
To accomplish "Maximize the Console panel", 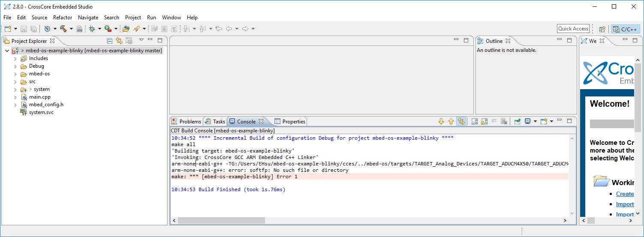I will 569,121.
